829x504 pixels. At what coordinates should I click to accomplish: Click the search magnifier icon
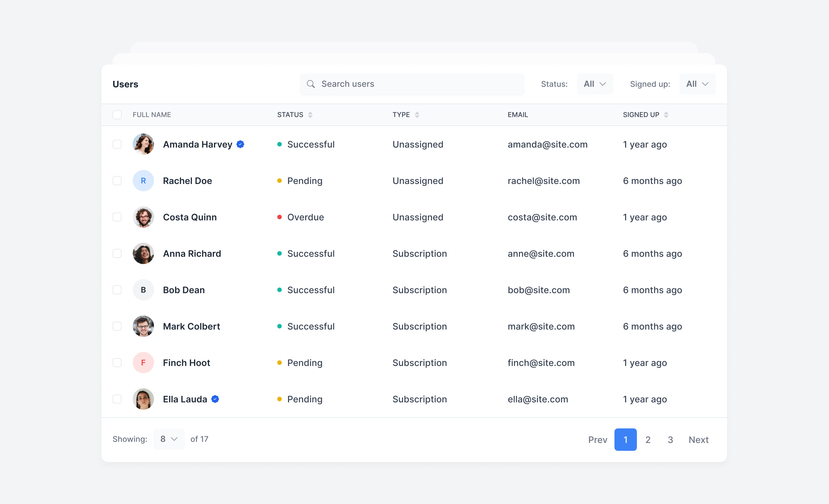pos(311,84)
